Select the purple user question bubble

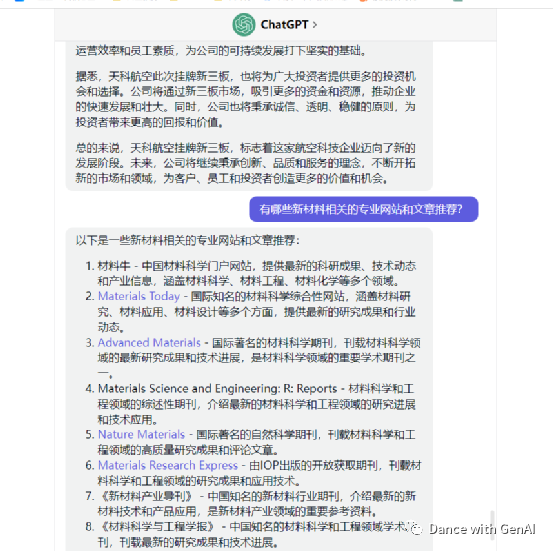pyautogui.click(x=364, y=209)
